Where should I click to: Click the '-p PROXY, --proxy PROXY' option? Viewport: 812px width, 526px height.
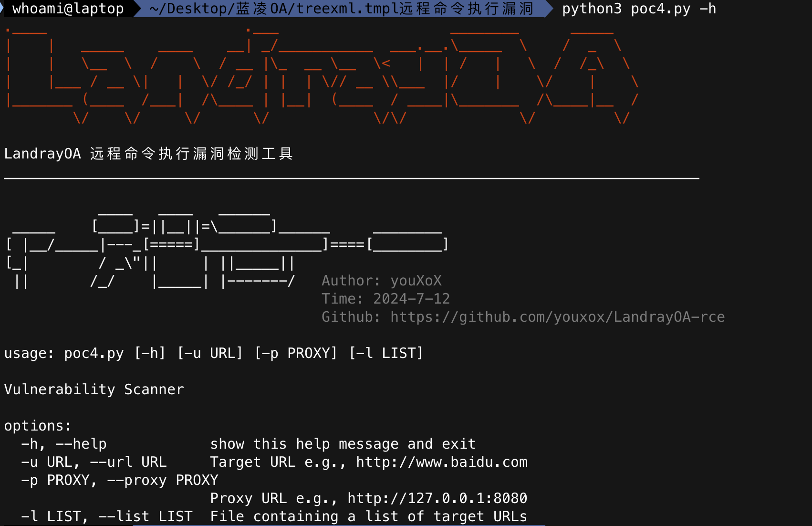[120, 480]
